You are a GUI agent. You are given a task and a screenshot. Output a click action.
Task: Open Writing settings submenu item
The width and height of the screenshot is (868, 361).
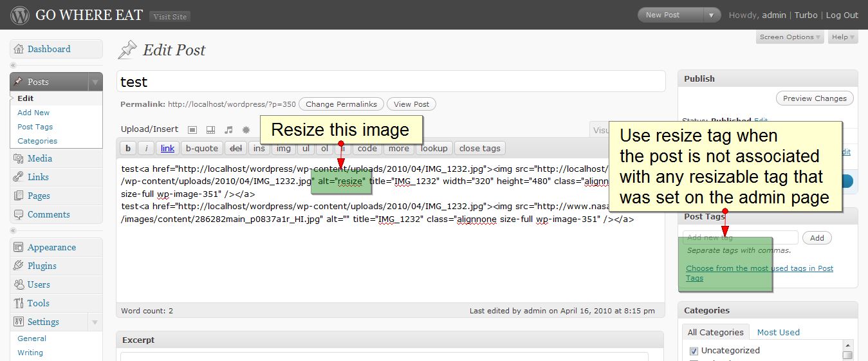click(x=30, y=353)
